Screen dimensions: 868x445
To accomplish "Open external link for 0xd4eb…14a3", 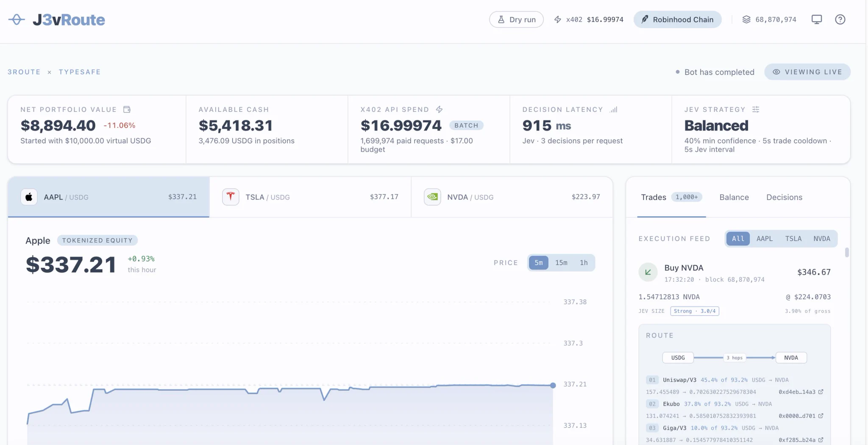I will pos(821,392).
